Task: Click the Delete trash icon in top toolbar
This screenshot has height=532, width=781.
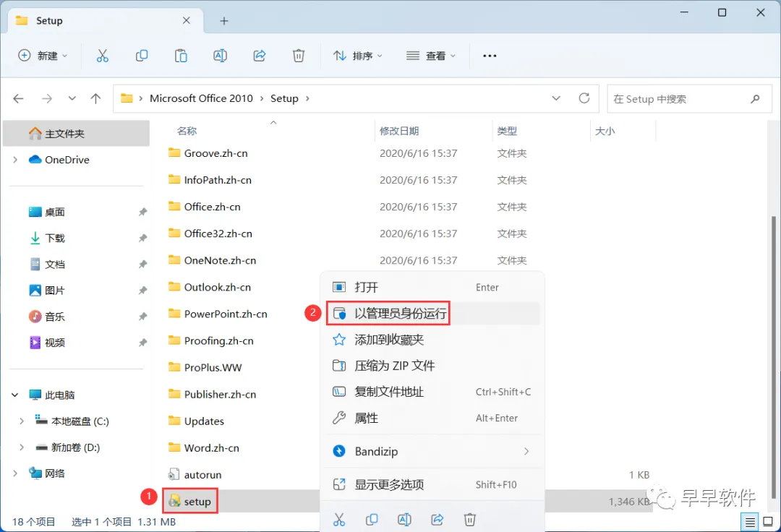Action: point(299,56)
